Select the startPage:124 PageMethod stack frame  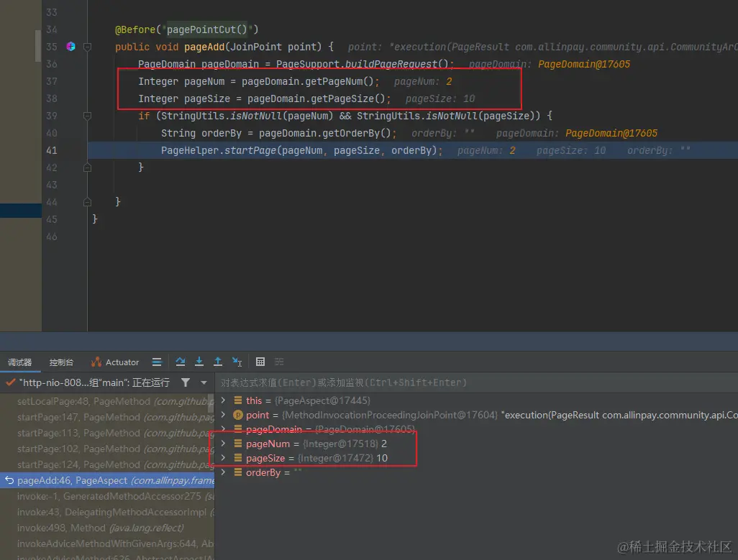point(107,464)
